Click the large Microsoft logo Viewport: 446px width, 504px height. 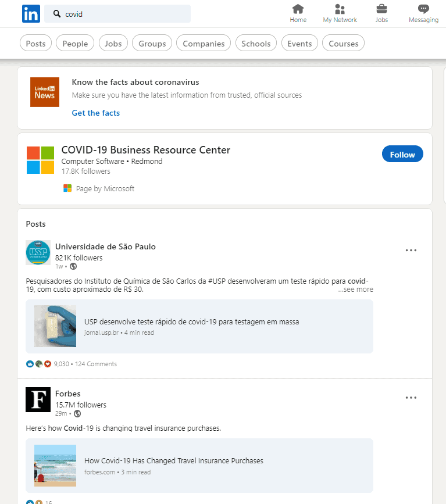tap(40, 160)
